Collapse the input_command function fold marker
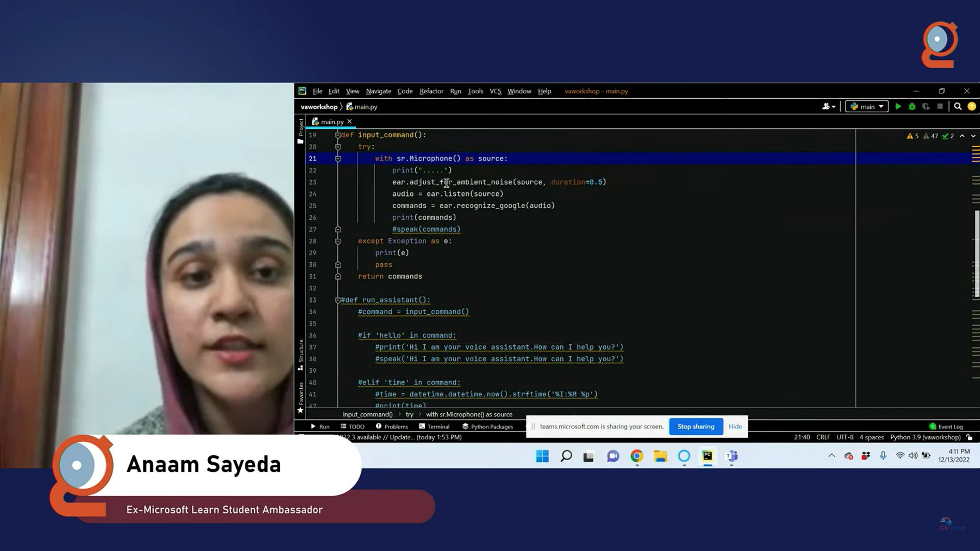 [337, 135]
